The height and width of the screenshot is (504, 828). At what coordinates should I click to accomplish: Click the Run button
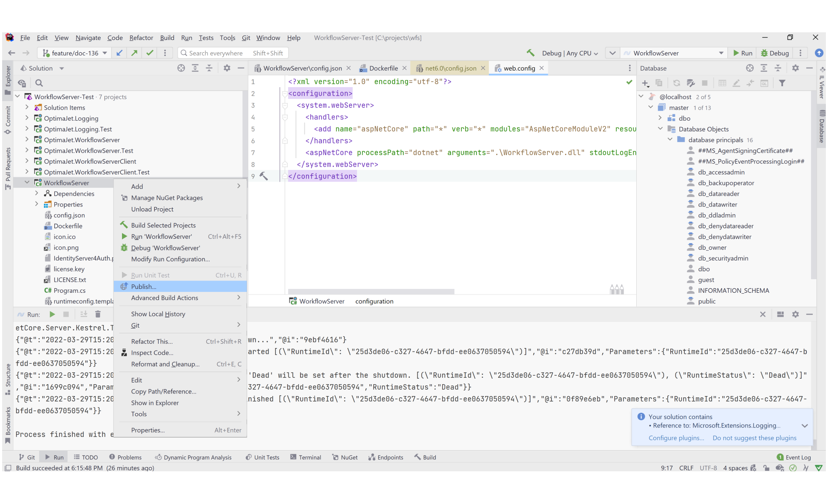(x=742, y=53)
